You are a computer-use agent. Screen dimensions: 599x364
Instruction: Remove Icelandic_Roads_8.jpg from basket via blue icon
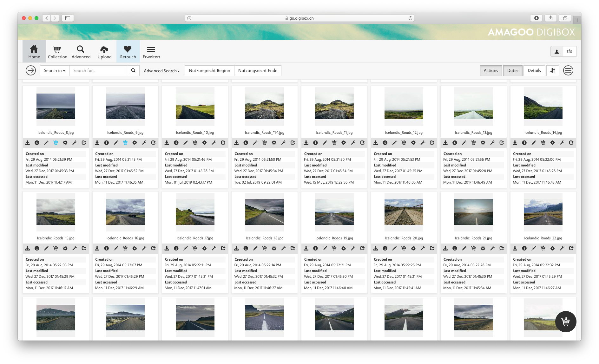(56, 143)
